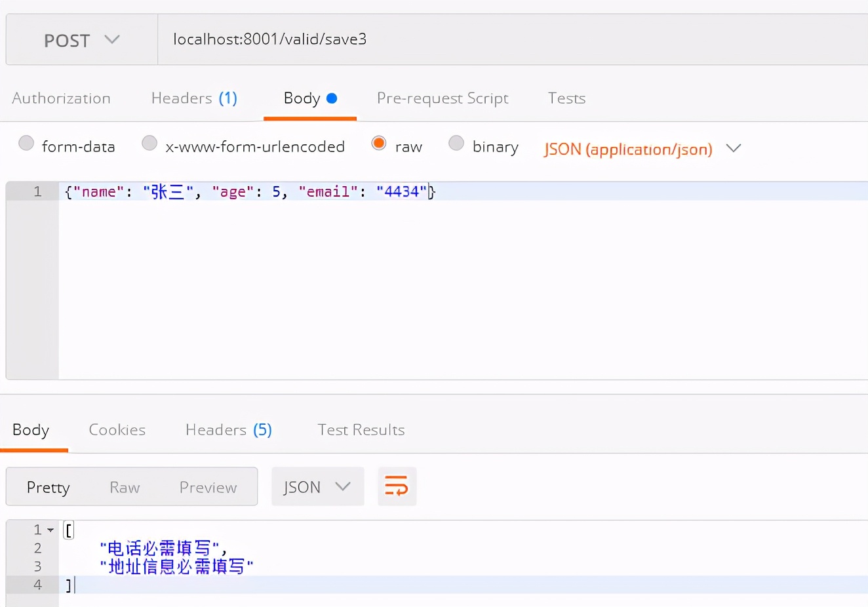Go to the Tests tab
868x607 pixels.
(566, 98)
